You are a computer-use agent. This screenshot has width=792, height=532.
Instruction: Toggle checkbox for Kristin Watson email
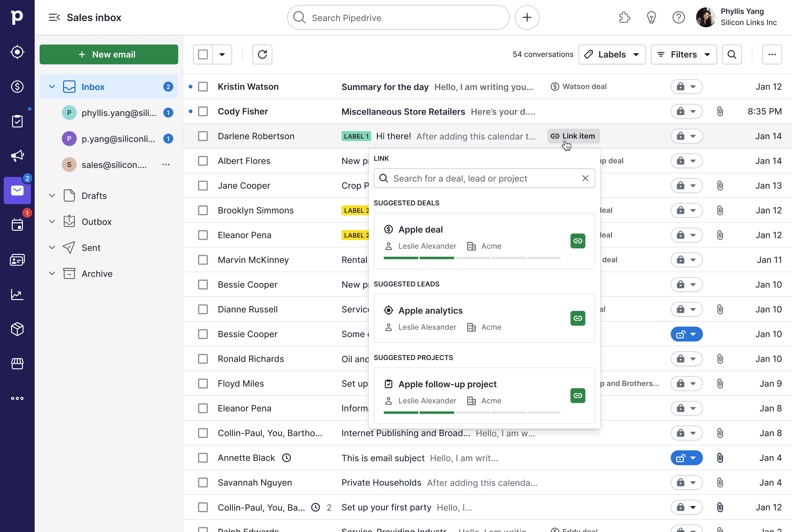click(x=203, y=87)
